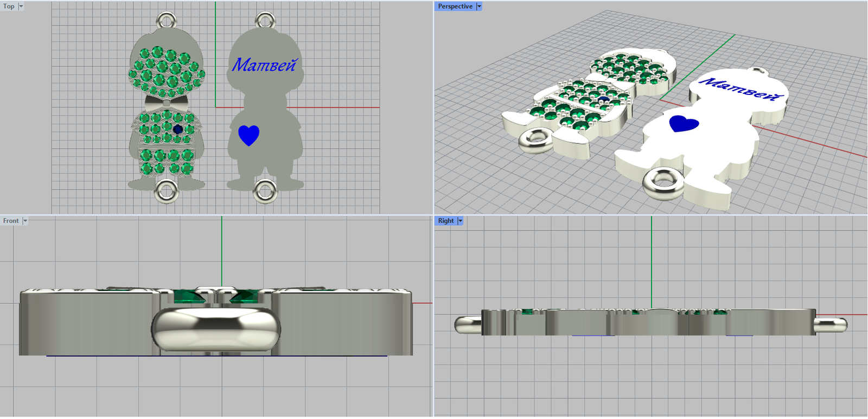Click the Front viewport title label
The width and height of the screenshot is (868, 419).
click(x=11, y=221)
